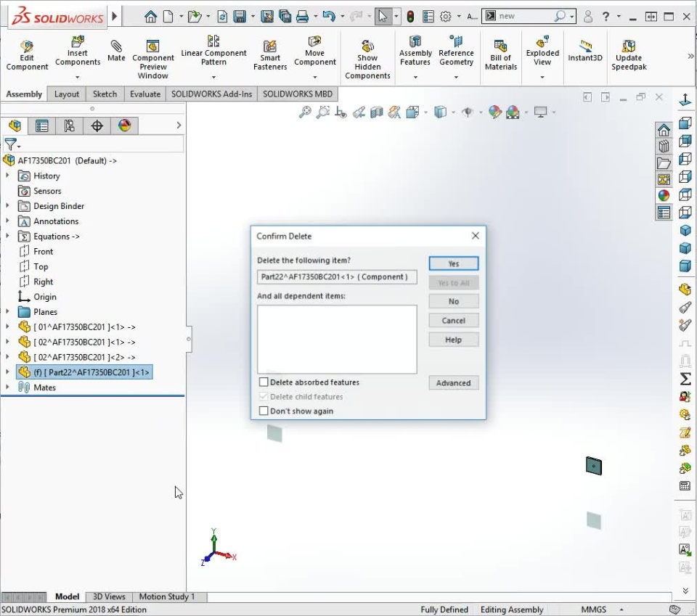Expand the Mates folder
This screenshot has width=697, height=616.
tap(7, 387)
